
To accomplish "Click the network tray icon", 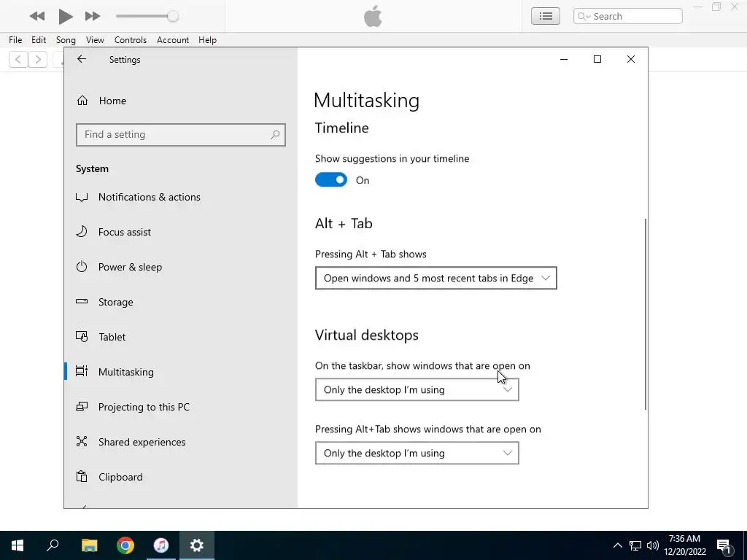I will tap(635, 545).
